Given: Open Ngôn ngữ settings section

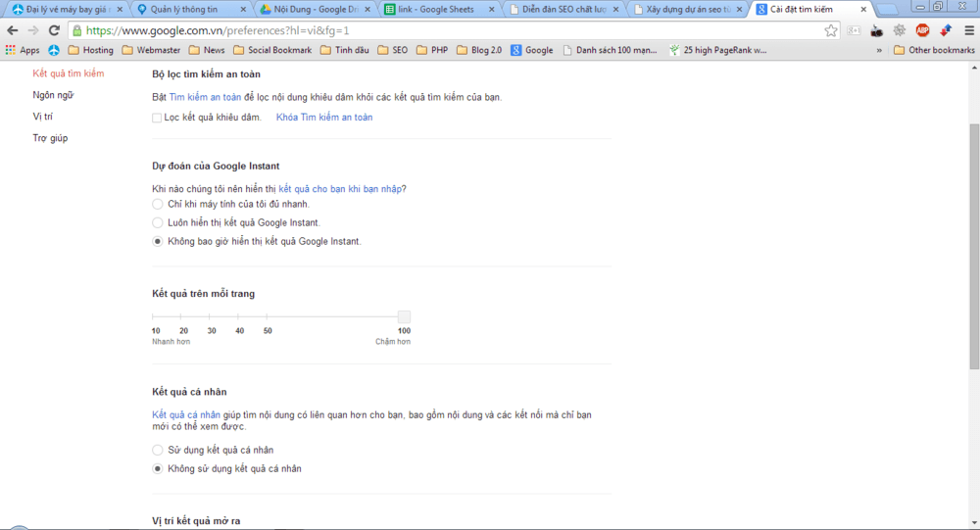Looking at the screenshot, I should 53,95.
